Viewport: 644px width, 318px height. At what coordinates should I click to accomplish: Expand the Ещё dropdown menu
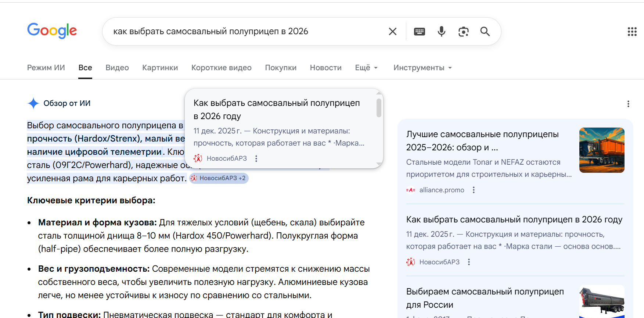click(x=366, y=68)
